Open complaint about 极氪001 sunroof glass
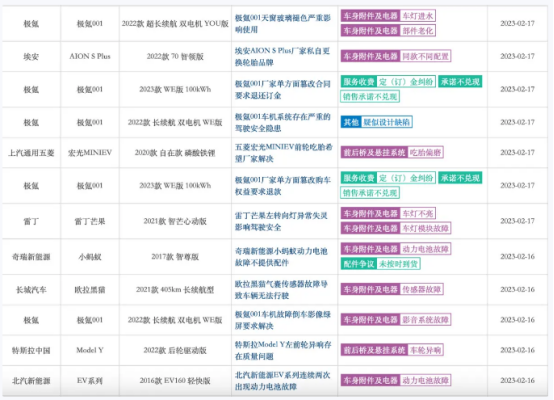Viewport: 554px width, 400px height. 283,24
